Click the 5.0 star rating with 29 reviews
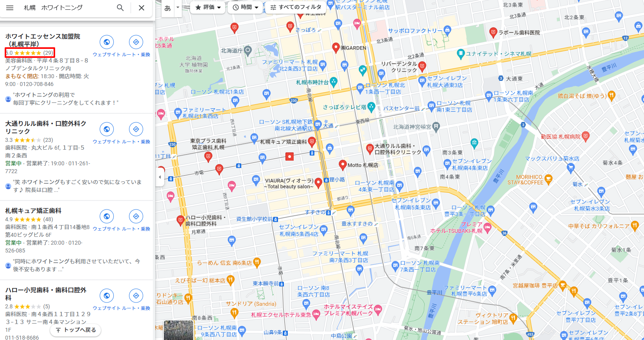This screenshot has height=340, width=644. (x=30, y=53)
